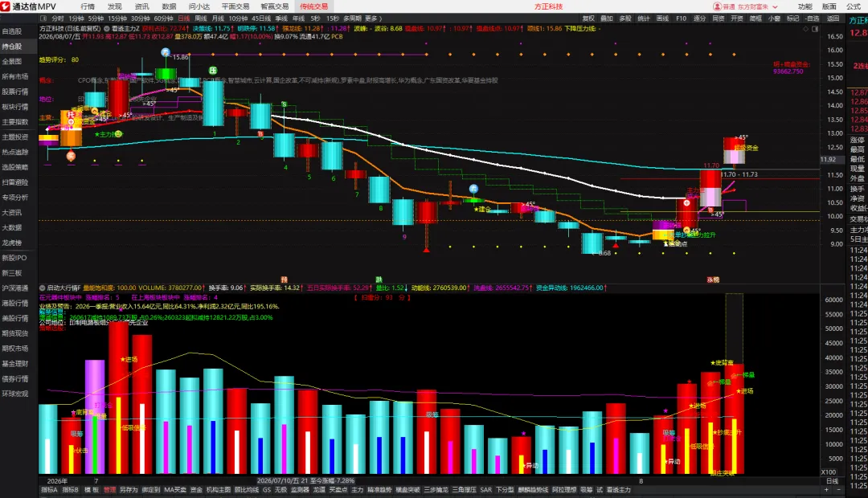Click the 托 marker on the candlestick
This screenshot has height=498, width=868.
71,115
